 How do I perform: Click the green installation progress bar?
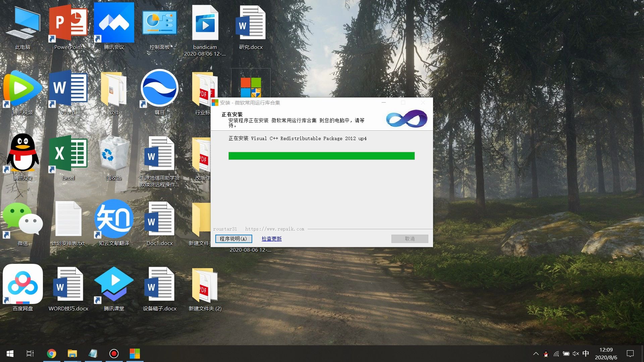(x=321, y=156)
